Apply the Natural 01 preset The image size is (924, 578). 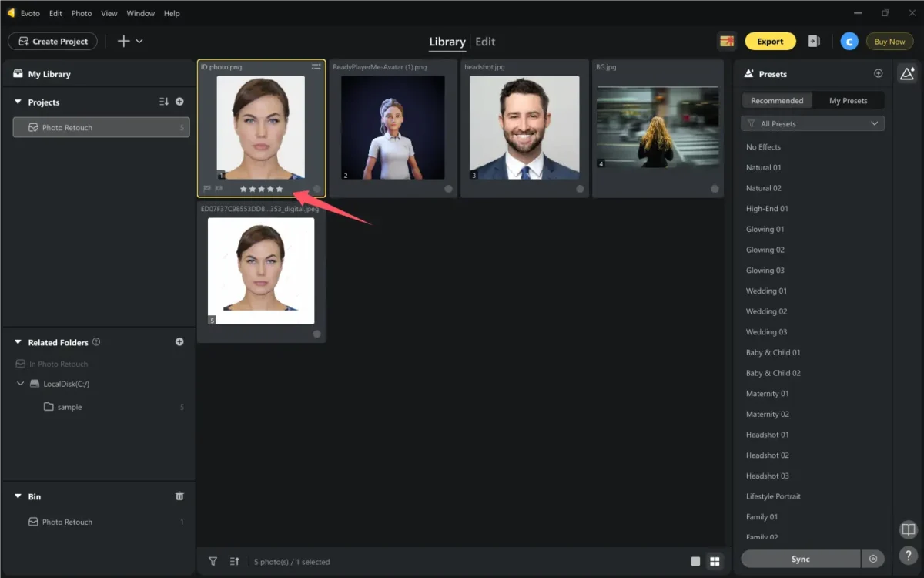[764, 167]
